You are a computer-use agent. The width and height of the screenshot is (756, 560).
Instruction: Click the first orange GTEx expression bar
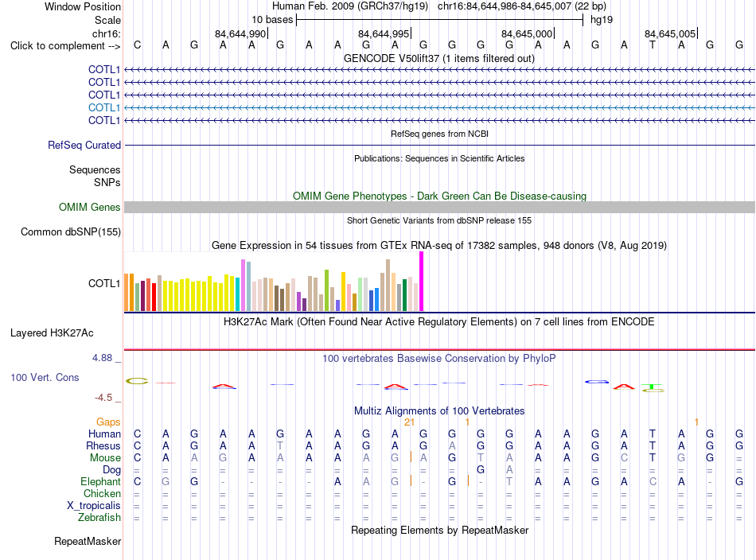coord(127,293)
